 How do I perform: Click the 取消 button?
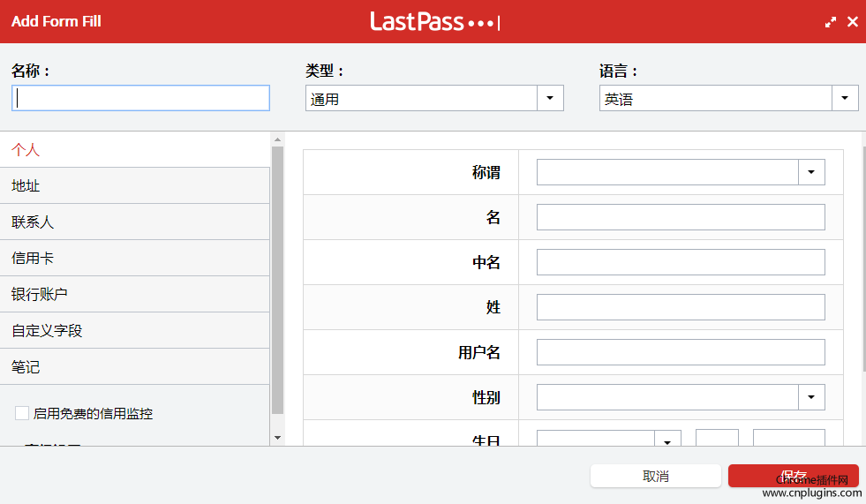tap(655, 476)
